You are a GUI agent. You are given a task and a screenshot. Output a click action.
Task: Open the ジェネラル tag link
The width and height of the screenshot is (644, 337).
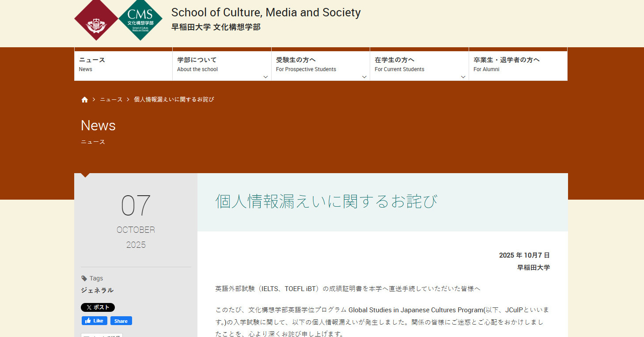pyautogui.click(x=97, y=290)
